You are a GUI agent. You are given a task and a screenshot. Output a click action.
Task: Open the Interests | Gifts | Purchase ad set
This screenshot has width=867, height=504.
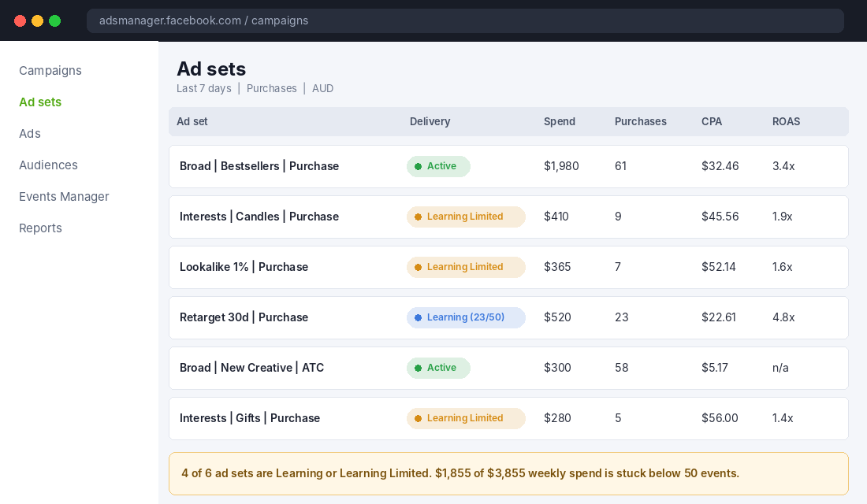point(250,418)
